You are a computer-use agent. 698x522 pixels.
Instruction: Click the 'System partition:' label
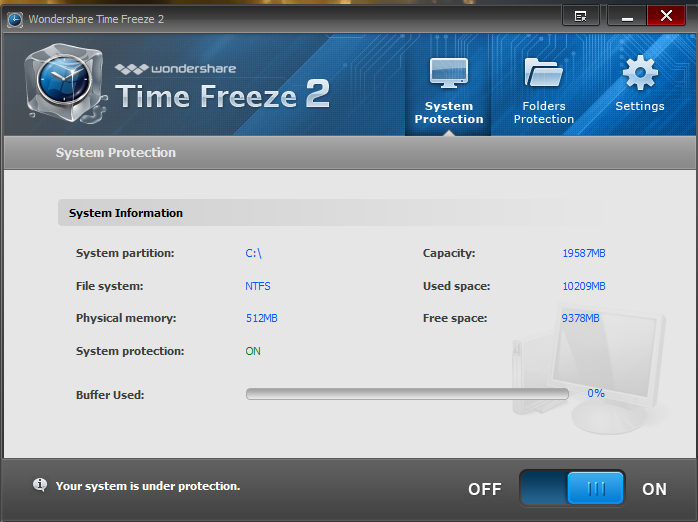click(x=125, y=253)
